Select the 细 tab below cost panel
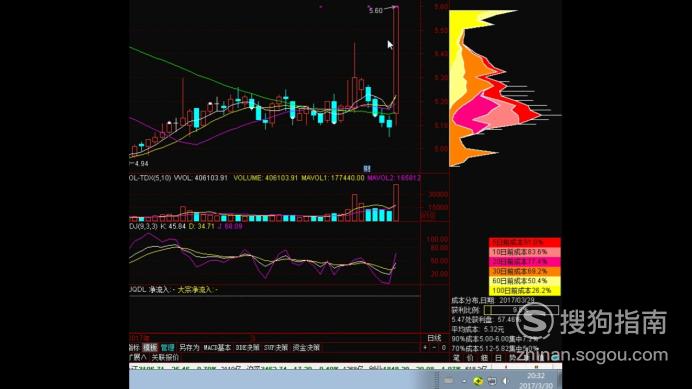 (484, 358)
